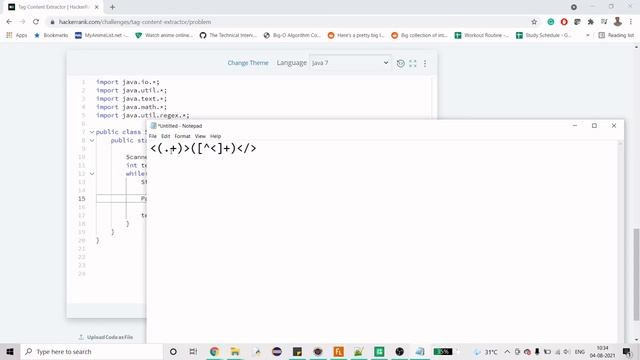Open File Explorer from the taskbar

[x=235, y=351]
